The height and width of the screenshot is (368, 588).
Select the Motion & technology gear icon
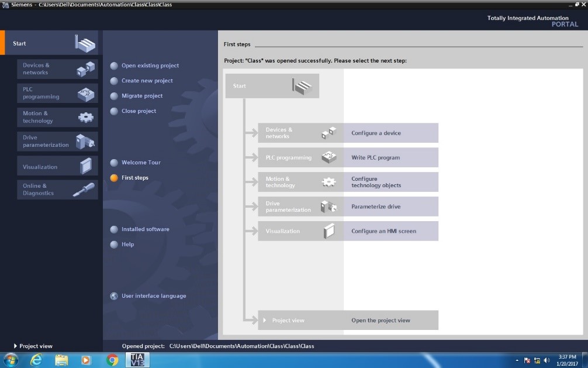pyautogui.click(x=86, y=116)
